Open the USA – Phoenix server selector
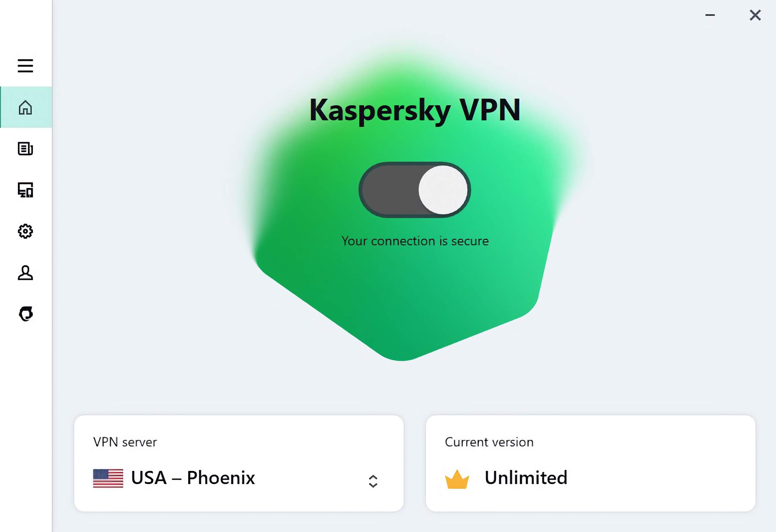 point(239,477)
